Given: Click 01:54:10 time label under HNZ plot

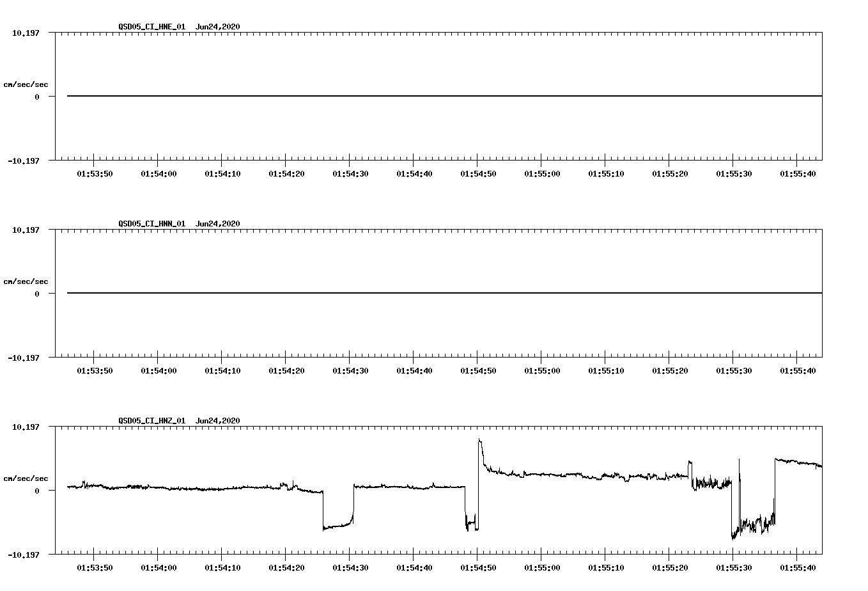Looking at the screenshot, I should point(222,567).
